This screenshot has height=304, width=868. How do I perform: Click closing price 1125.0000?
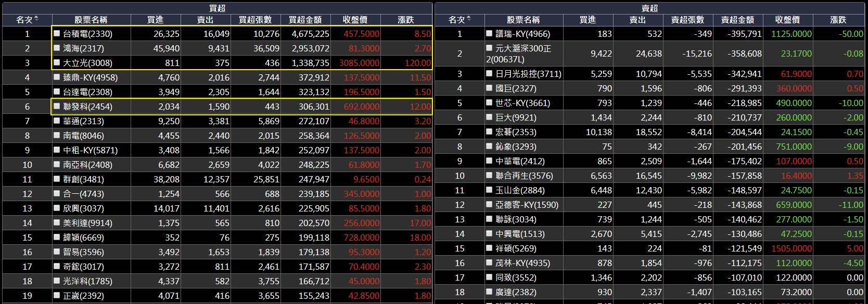(x=791, y=34)
